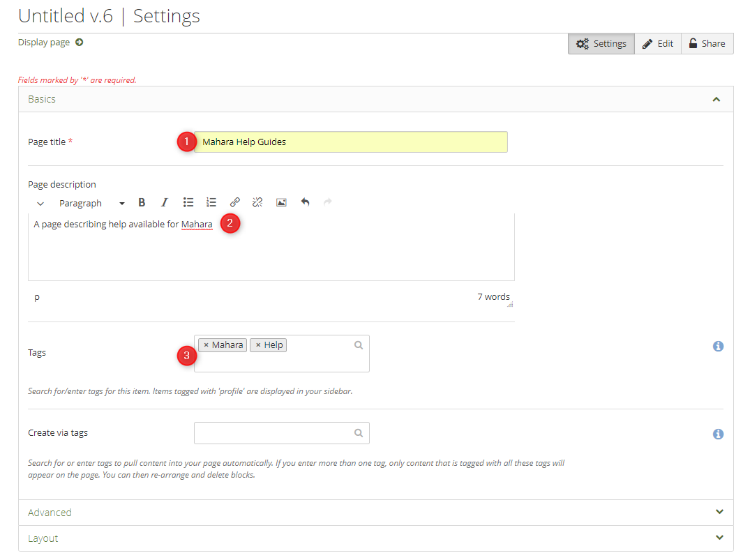Undo the last edit in editor
Screen dimensions: 743x560
[305, 203]
